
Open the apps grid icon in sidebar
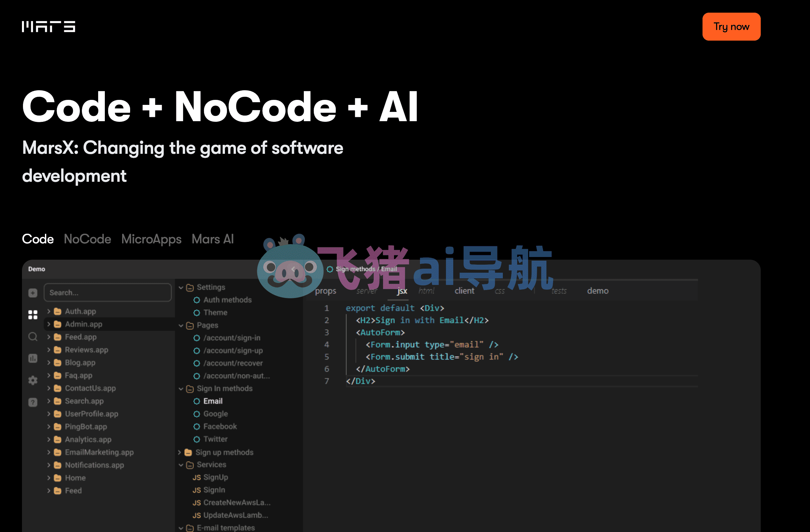tap(33, 315)
